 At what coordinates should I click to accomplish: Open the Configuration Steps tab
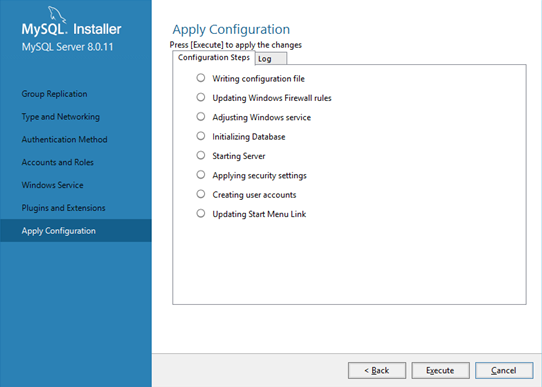tap(214, 57)
